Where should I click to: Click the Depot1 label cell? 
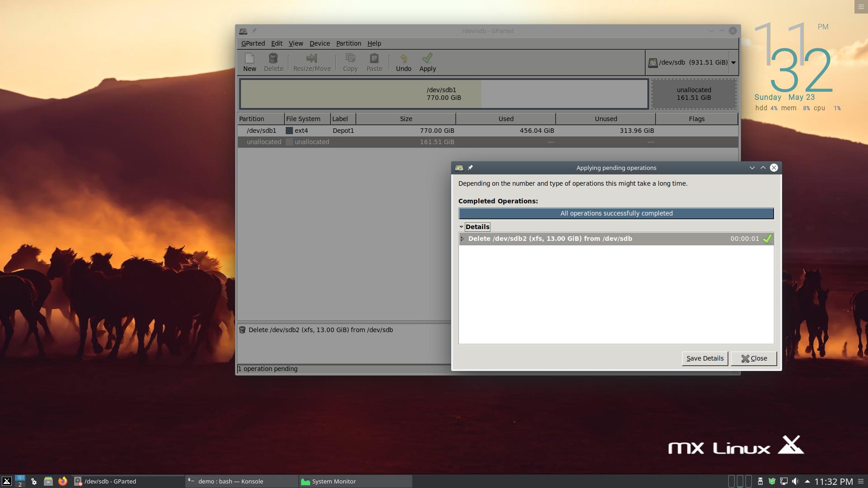point(343,131)
